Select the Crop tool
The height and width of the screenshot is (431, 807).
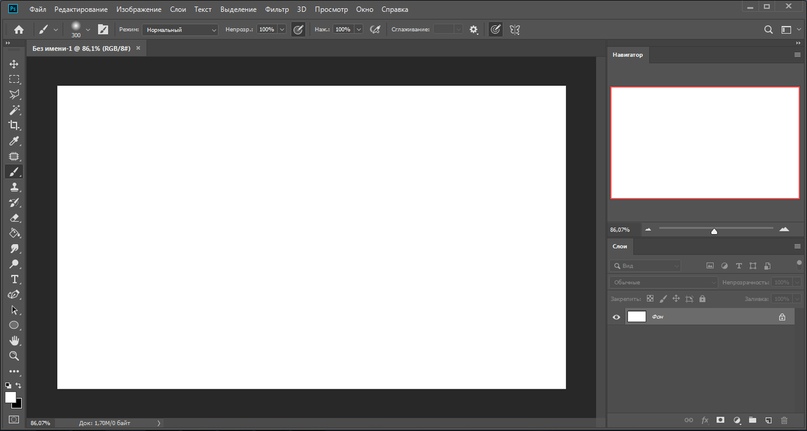pos(14,125)
